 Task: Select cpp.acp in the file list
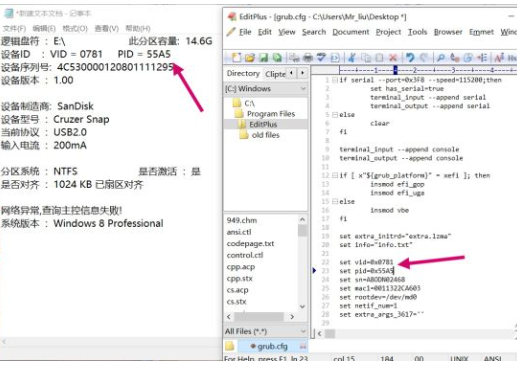(241, 267)
